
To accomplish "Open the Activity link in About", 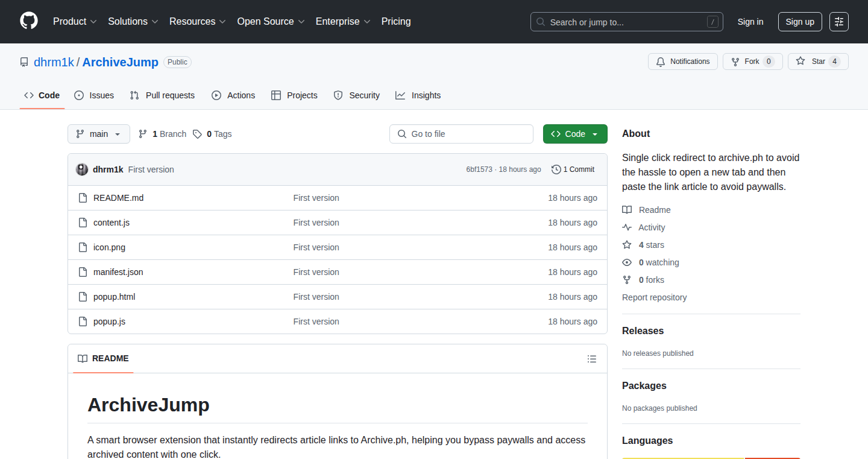I will pos(644,227).
